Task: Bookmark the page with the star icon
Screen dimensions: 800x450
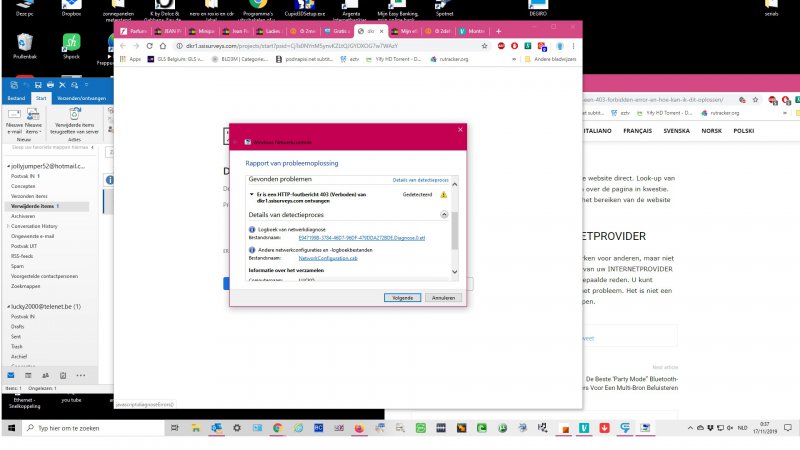Action: coord(485,46)
